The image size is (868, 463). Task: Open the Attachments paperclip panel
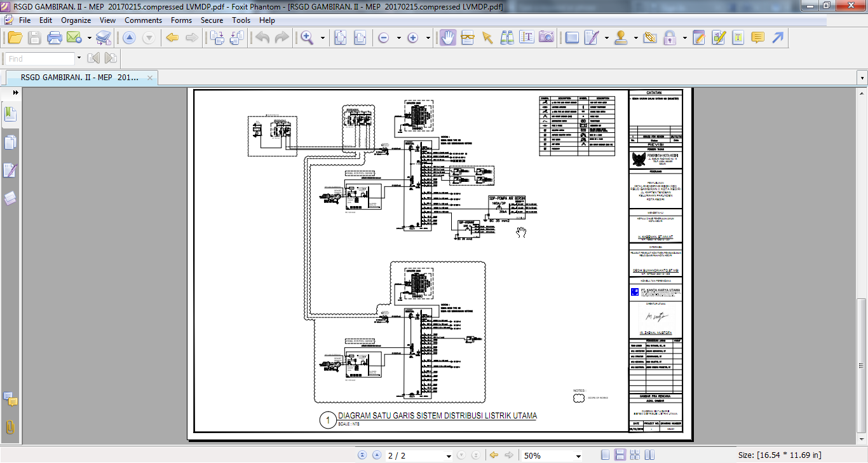[10, 427]
